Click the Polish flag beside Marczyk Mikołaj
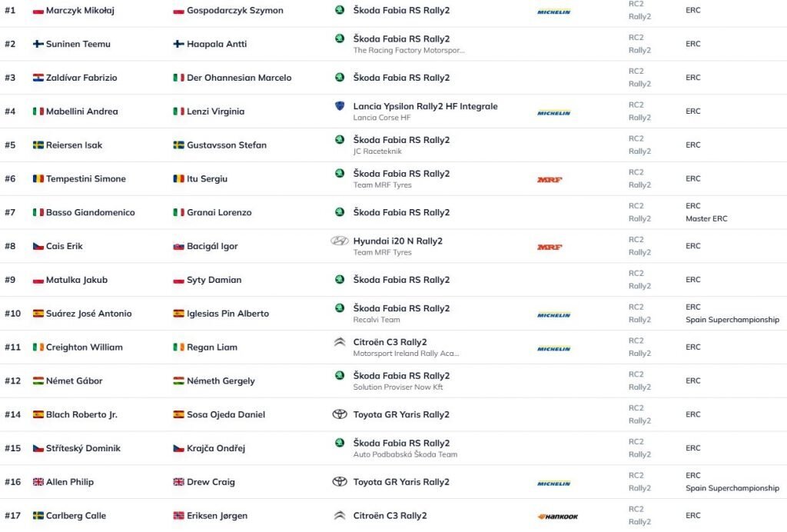This screenshot has height=532, width=787. coord(38,11)
